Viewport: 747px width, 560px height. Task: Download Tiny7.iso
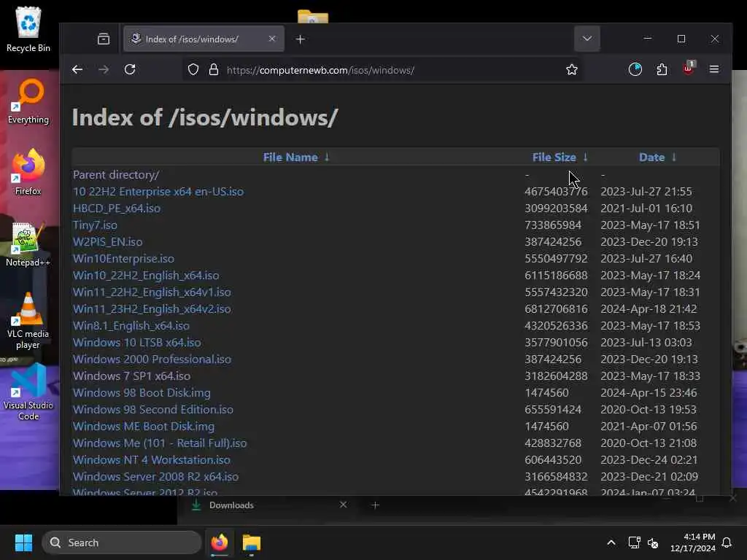(x=95, y=225)
